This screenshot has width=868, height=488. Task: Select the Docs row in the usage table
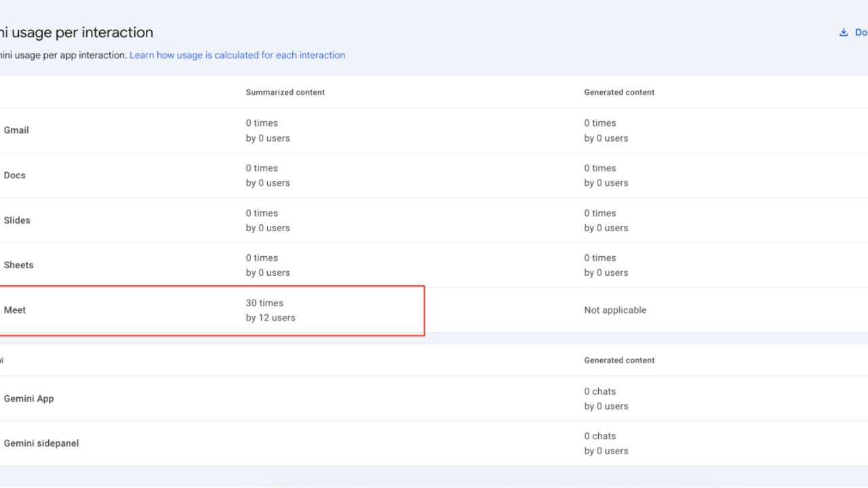tap(14, 175)
